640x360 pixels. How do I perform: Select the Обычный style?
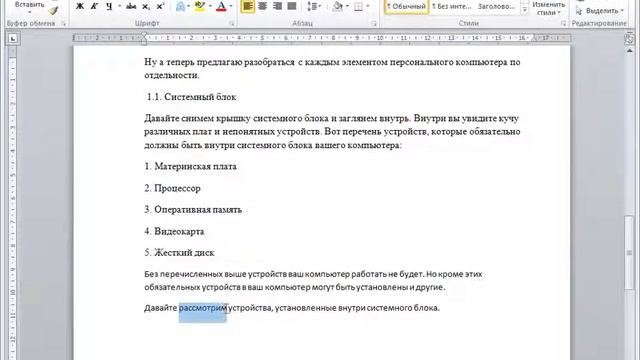[407, 7]
